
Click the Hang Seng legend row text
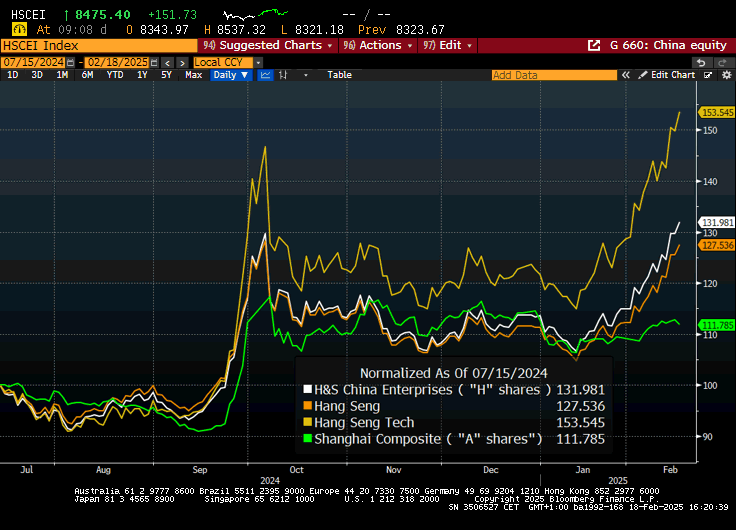tap(347, 407)
